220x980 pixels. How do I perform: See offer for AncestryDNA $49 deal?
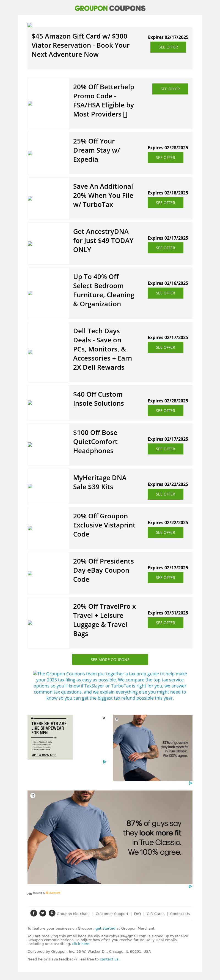pos(165,248)
